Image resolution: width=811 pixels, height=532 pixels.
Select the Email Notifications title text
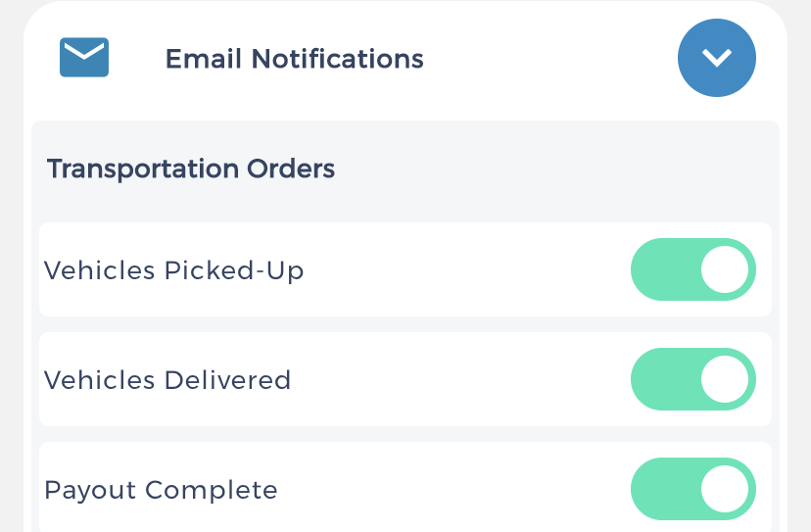coord(294,59)
